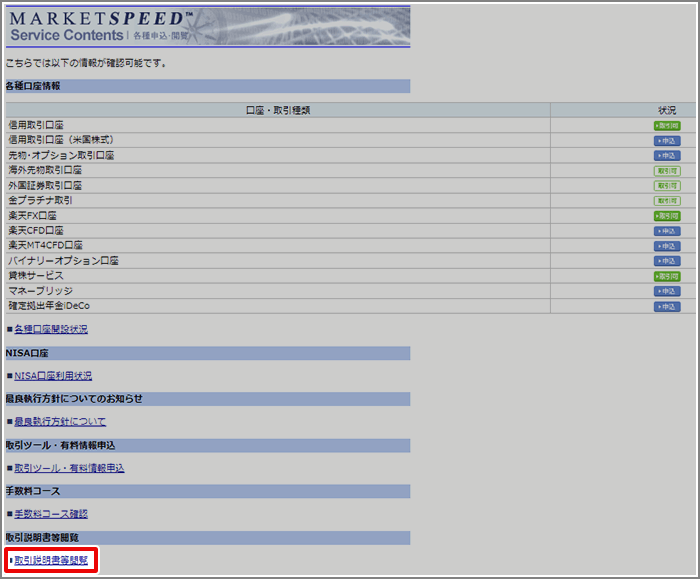Select 金プラチナ取引 row text
Image resolution: width=700 pixels, height=579 pixels.
[40, 200]
